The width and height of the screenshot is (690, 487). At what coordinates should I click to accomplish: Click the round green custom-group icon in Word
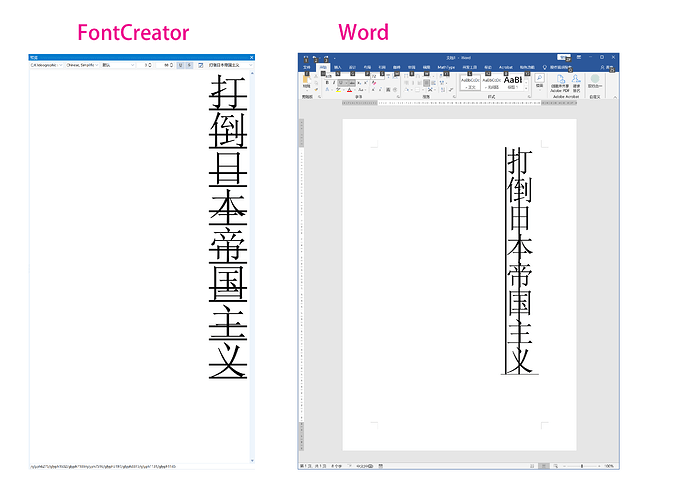coord(595,78)
